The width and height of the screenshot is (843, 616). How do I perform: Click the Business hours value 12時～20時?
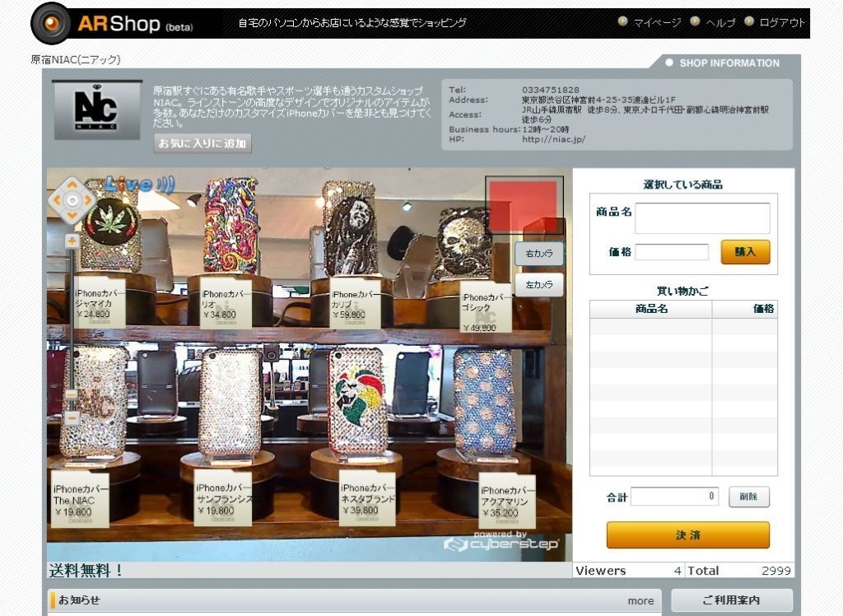(x=545, y=129)
